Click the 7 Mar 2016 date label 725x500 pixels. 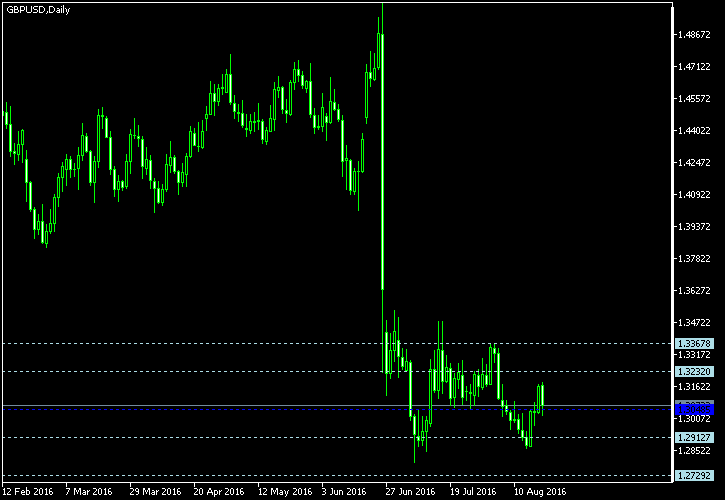89,491
